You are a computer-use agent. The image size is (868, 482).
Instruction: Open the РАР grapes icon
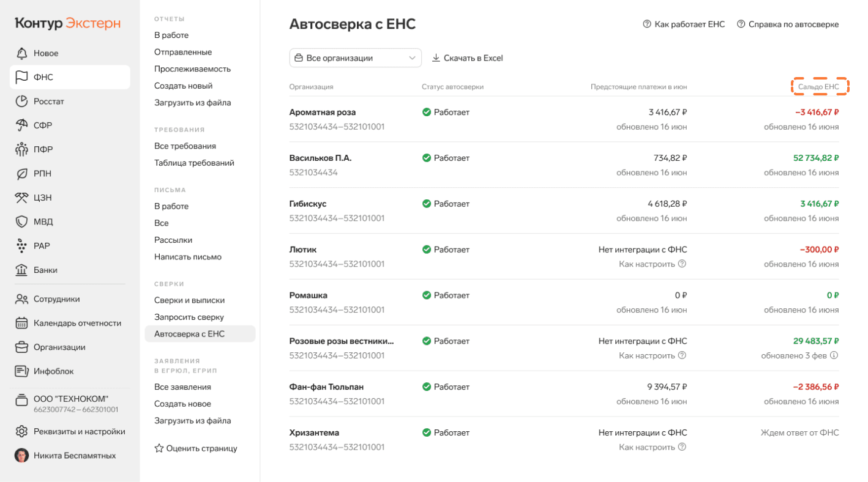22,246
